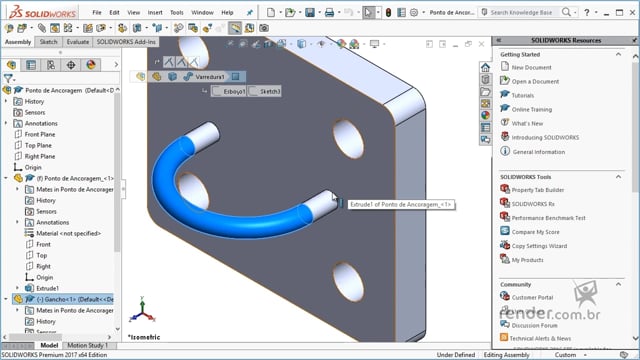The image size is (640, 360).
Task: Open the Design Library task pane tab
Action: pos(485,80)
